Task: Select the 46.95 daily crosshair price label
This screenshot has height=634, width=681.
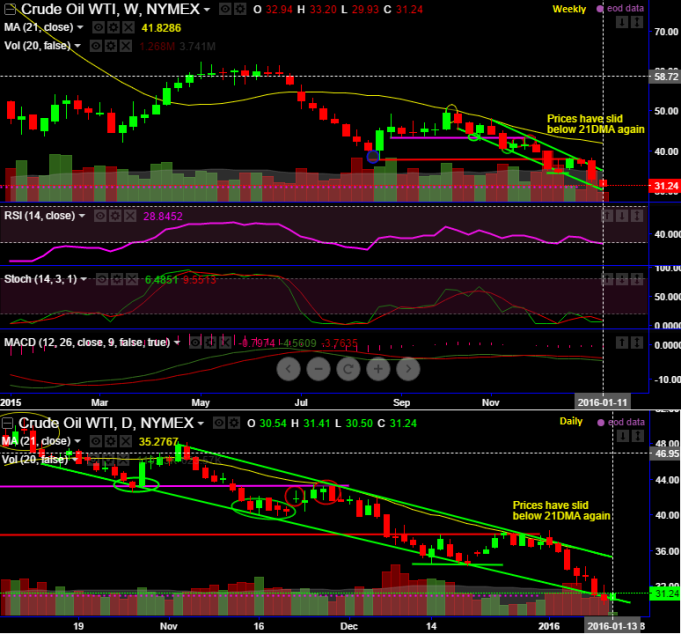Action: [665, 454]
